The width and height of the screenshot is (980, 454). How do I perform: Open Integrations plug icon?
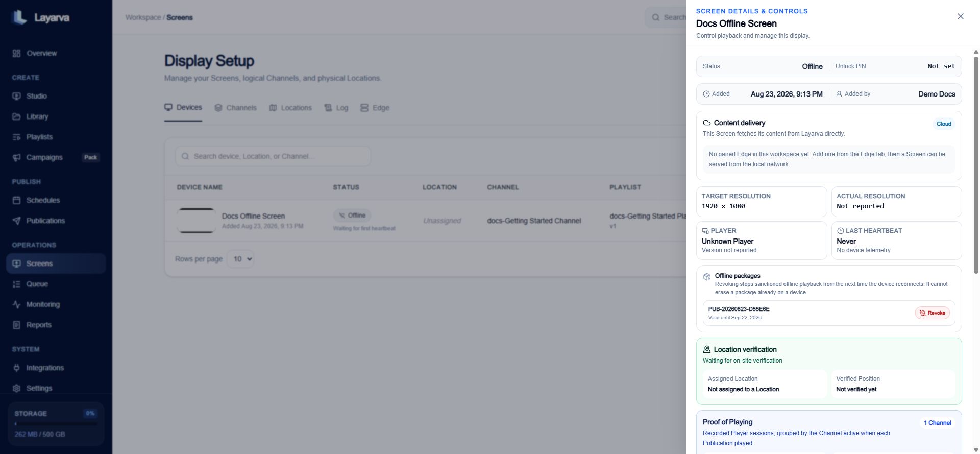click(x=17, y=368)
